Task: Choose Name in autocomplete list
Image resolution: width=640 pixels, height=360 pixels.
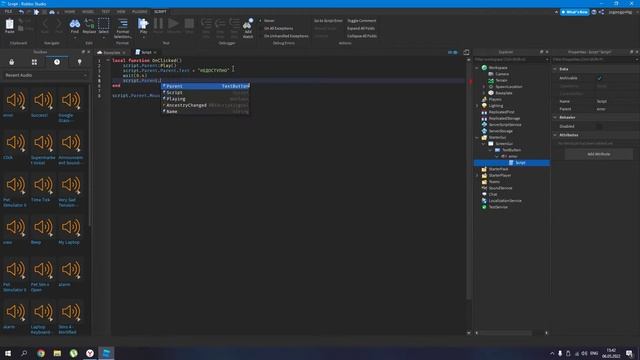Action: [x=205, y=111]
